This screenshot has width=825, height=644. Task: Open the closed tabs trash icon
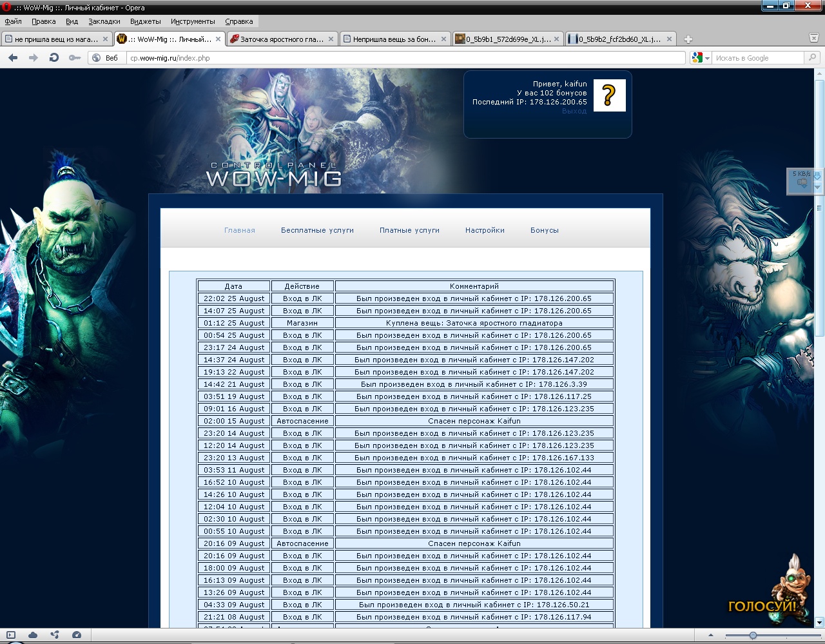click(814, 39)
